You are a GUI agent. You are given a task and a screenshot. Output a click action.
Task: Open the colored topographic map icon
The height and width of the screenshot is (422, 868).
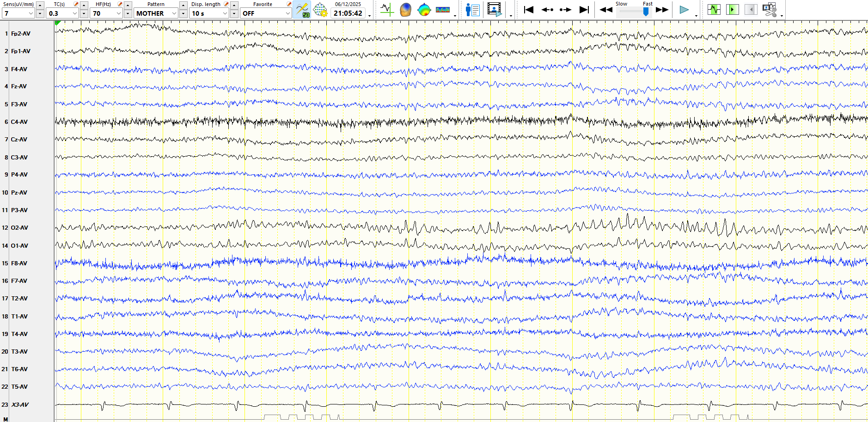point(424,10)
